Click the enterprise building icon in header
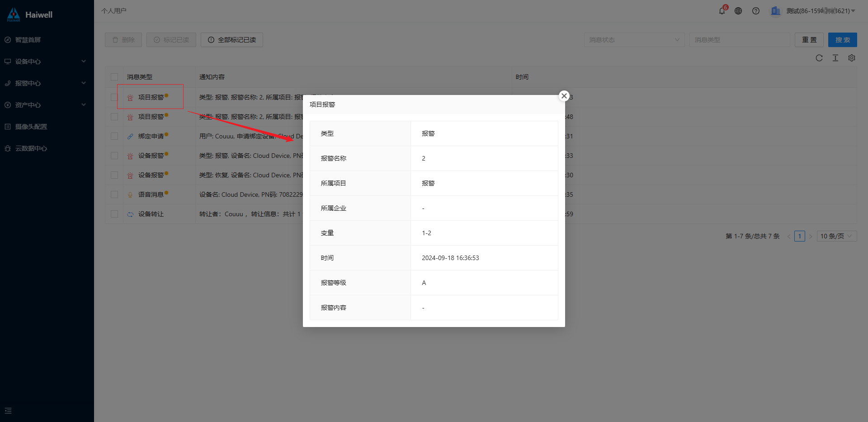The width and height of the screenshot is (868, 422). (x=776, y=11)
